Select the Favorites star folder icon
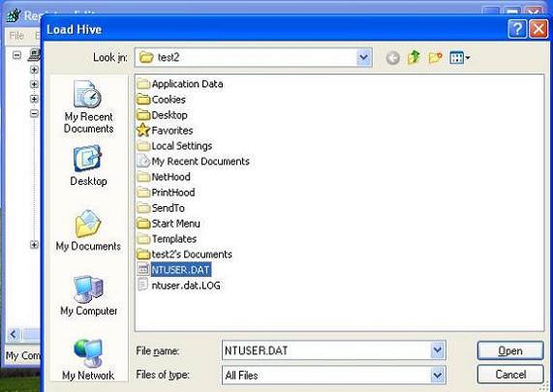Viewport: 553px width, 392px height. [x=143, y=130]
